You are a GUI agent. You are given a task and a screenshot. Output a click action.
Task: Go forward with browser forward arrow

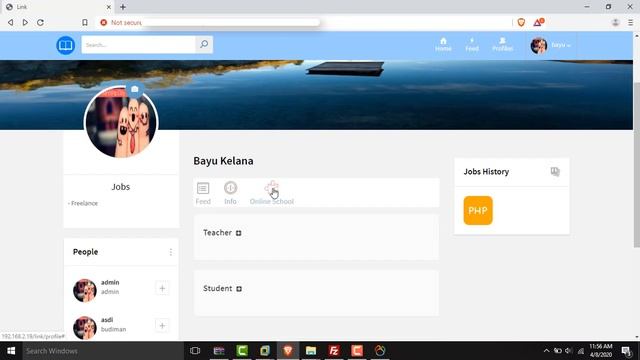(x=25, y=22)
